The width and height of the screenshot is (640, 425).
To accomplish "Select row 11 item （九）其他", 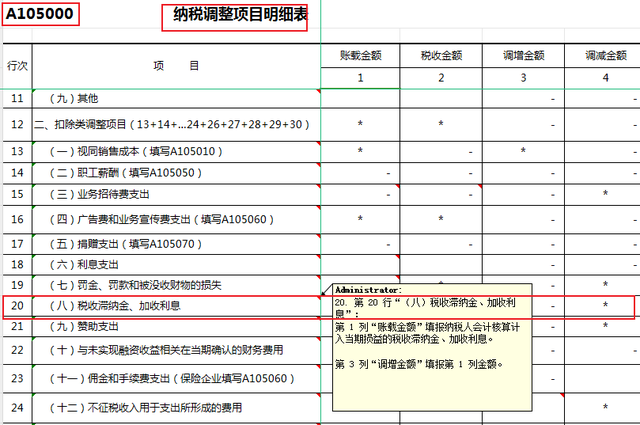I will coord(176,98).
